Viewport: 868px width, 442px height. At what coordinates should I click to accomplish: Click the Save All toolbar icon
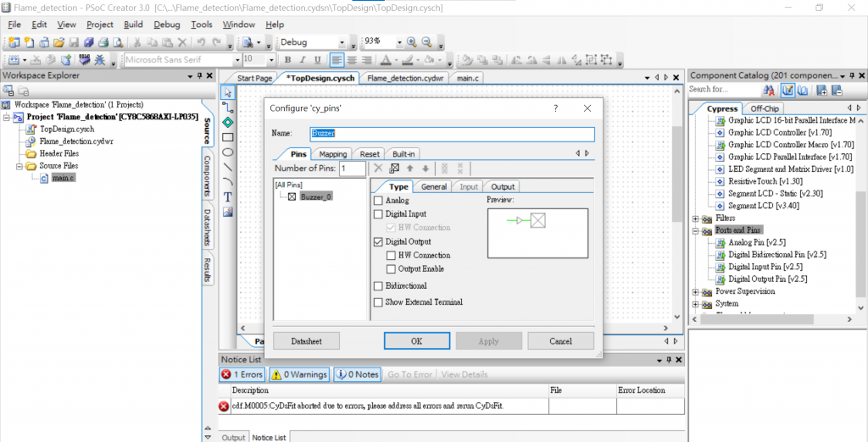pyautogui.click(x=88, y=42)
